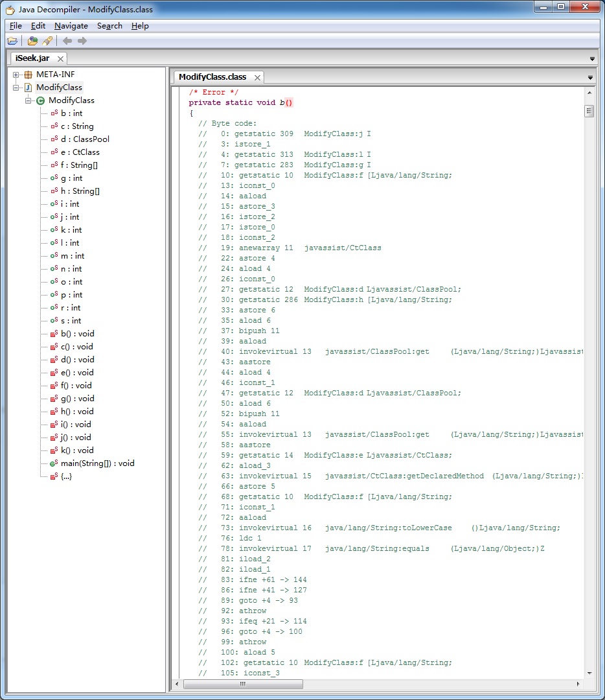Select field m : int in tree

pos(73,256)
